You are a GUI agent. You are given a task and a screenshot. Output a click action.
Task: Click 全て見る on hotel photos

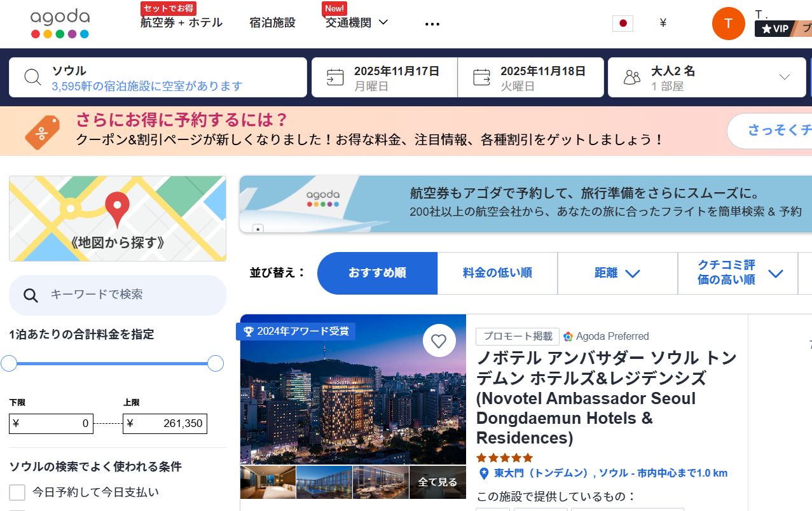click(437, 482)
